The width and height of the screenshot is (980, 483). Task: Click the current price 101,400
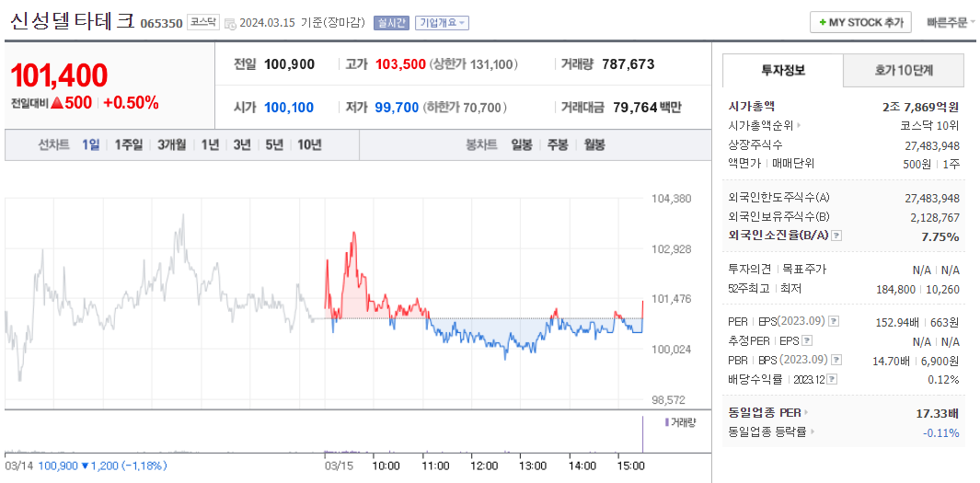pos(60,75)
